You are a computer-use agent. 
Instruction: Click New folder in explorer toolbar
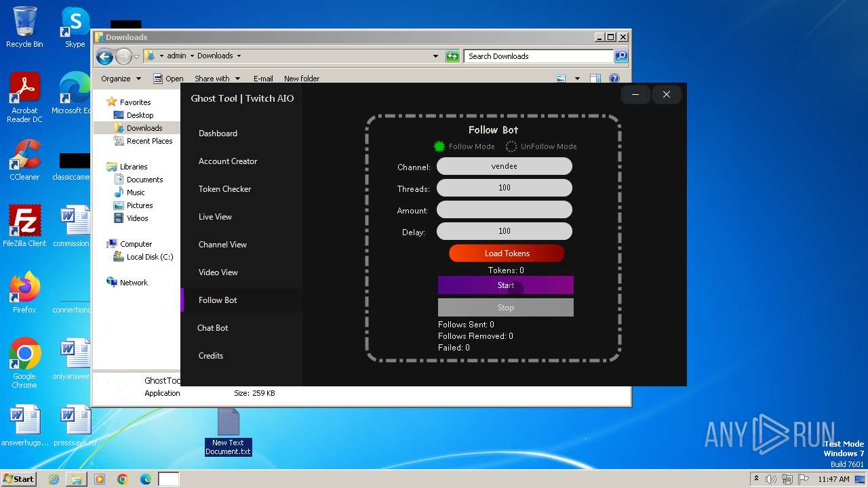(302, 79)
